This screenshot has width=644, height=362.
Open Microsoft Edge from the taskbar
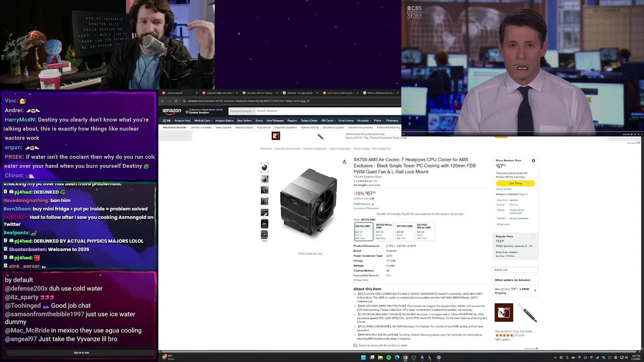coord(397,357)
